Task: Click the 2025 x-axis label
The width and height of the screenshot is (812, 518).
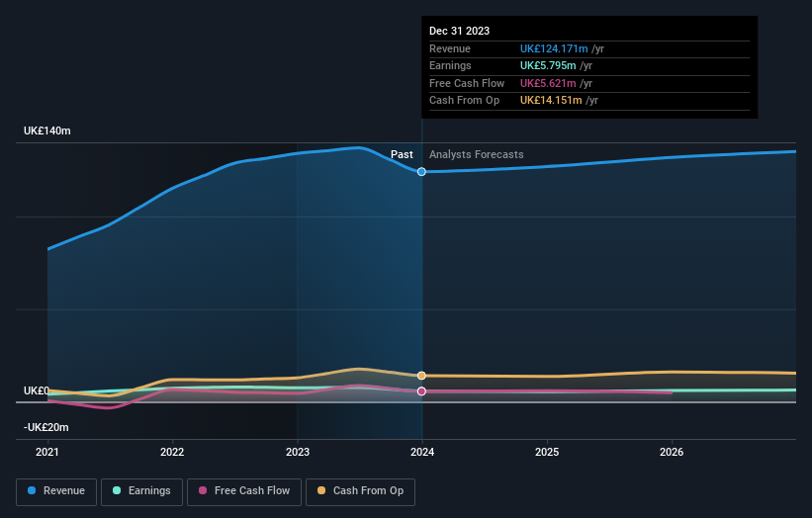Action: pyautogui.click(x=547, y=453)
